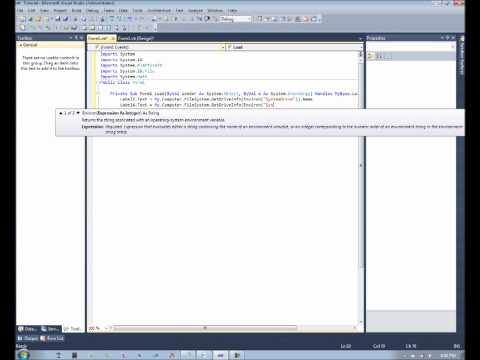
Task: Open the Output window tab
Action: pyautogui.click(x=28, y=339)
